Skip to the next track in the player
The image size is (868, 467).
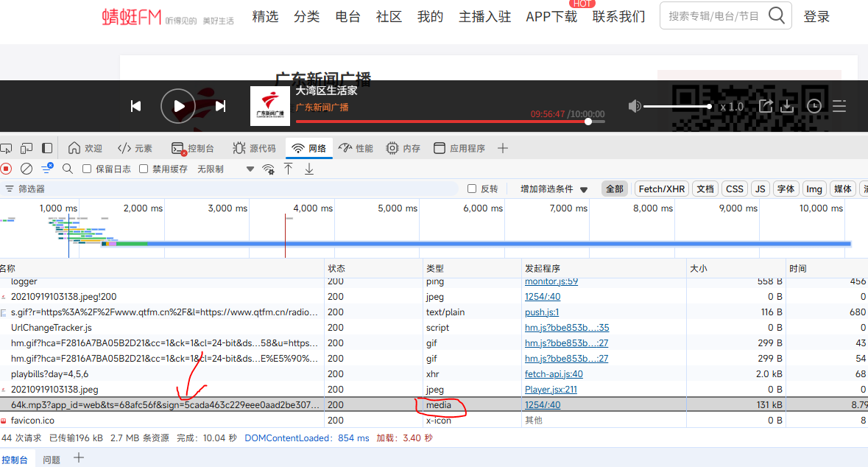(x=220, y=107)
